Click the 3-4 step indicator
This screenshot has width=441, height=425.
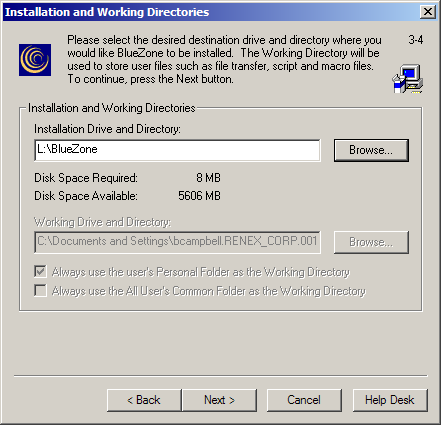[416, 40]
